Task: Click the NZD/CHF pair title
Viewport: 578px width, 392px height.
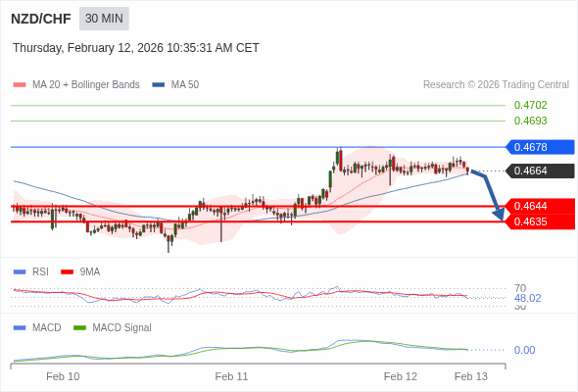Action: tap(41, 19)
